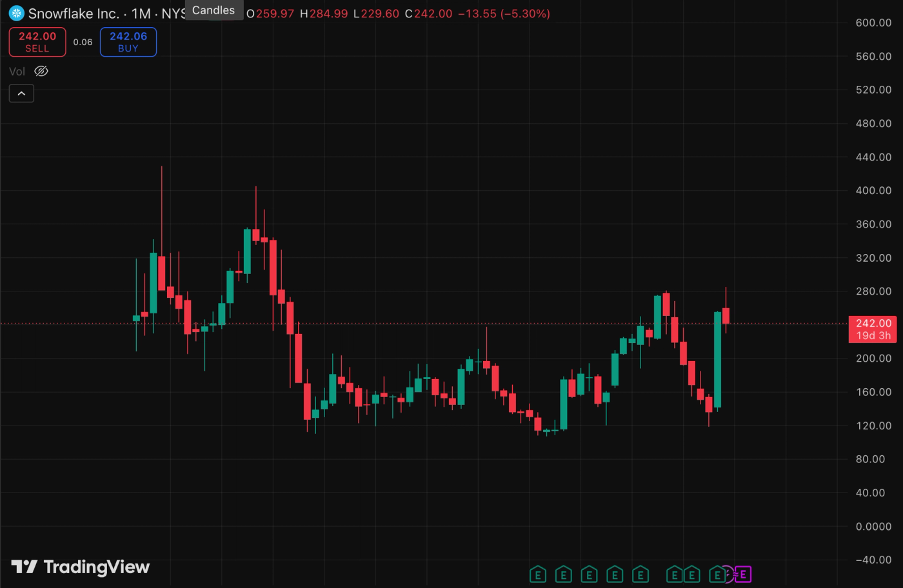Screen dimensions: 903x588
Task: Click the leftmost green earnings E marker
Action: pyautogui.click(x=538, y=574)
